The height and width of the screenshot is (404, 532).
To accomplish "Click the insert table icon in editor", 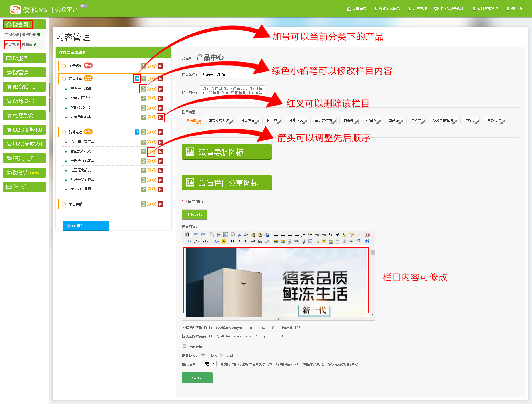I will [x=310, y=241].
